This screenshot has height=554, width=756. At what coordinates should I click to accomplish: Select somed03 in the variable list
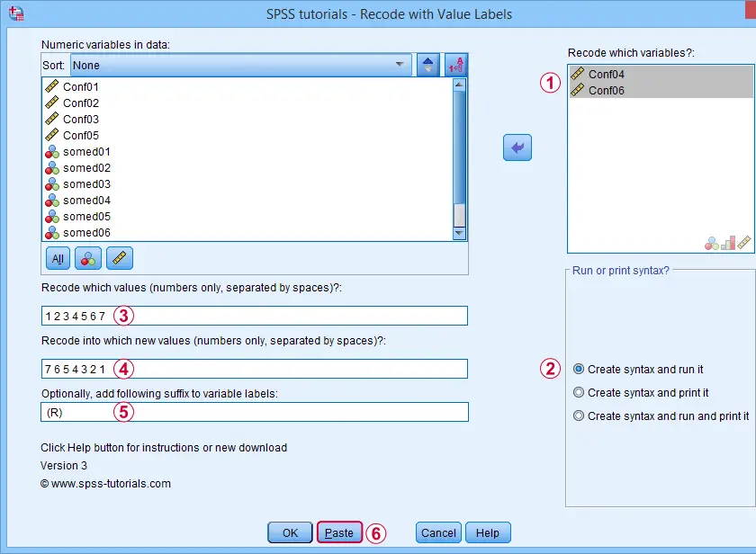click(x=247, y=184)
